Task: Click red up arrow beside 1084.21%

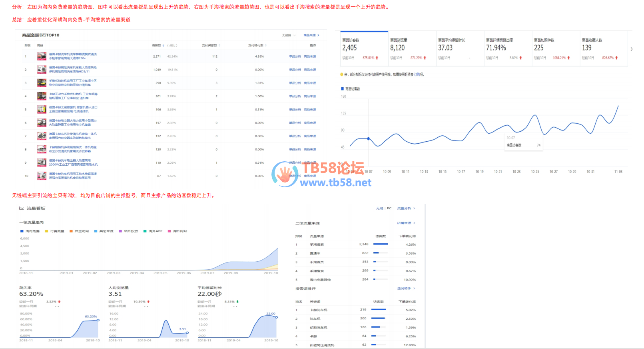Action: point(569,58)
